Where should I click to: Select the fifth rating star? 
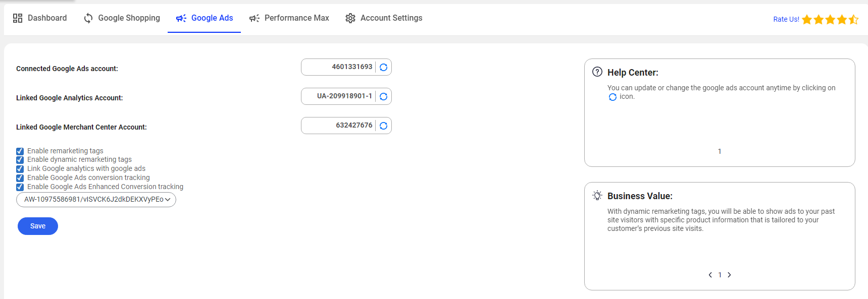pos(853,19)
